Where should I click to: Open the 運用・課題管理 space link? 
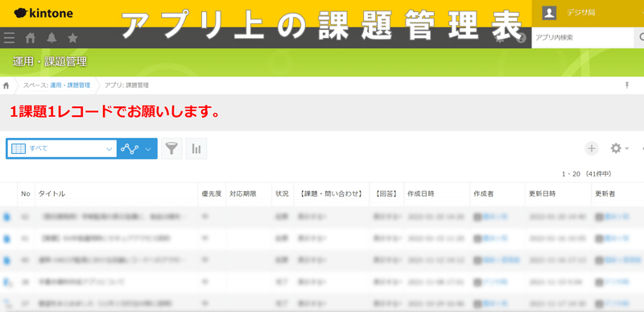pos(70,85)
